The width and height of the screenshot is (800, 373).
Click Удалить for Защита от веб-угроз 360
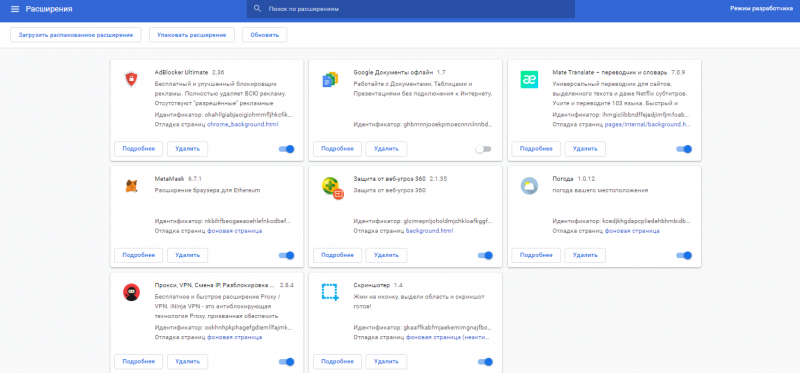(386, 255)
